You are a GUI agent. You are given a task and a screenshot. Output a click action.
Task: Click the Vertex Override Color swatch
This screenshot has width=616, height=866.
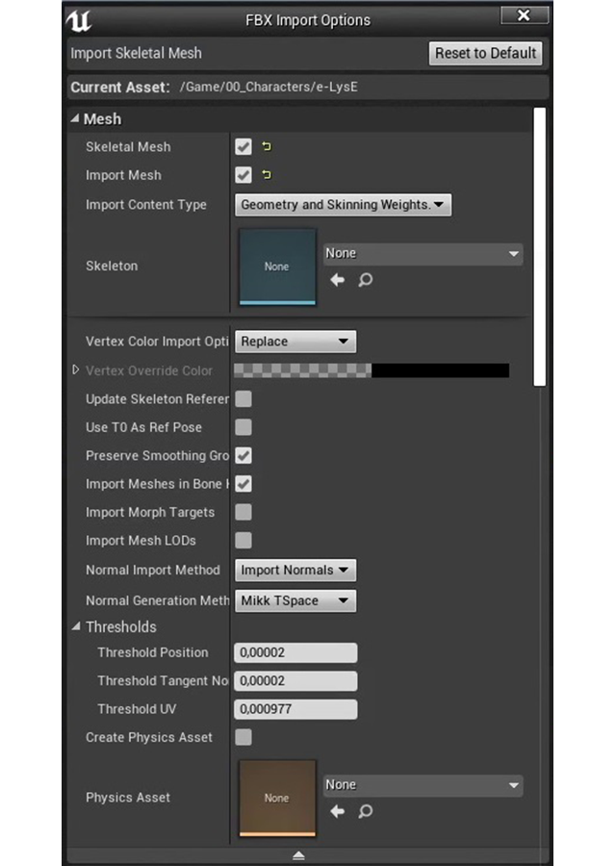(372, 370)
